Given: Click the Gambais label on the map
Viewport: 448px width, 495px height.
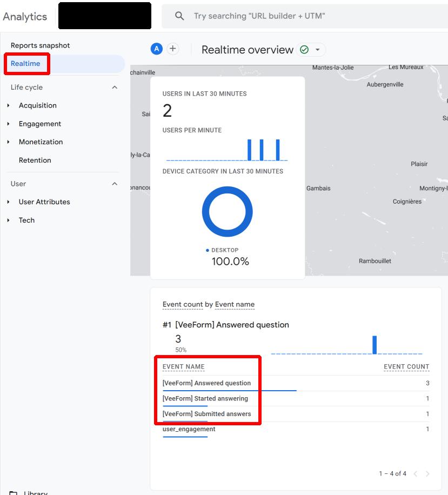Looking at the screenshot, I should click(x=318, y=188).
